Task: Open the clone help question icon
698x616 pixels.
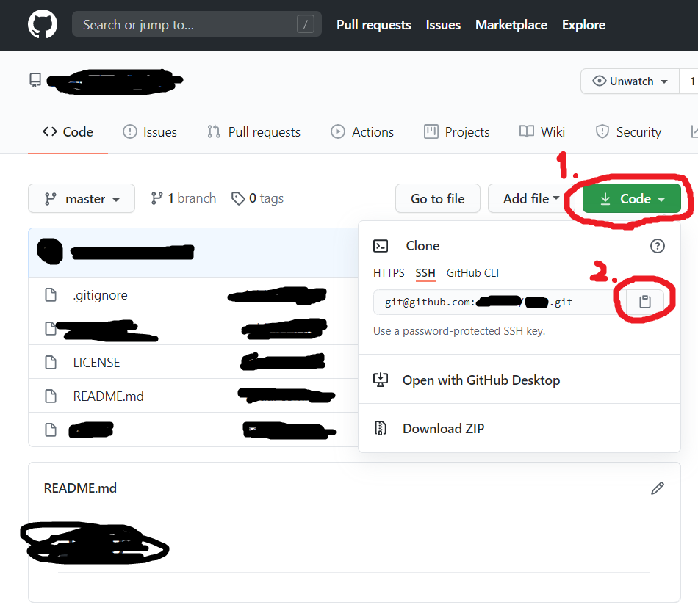Action: [x=657, y=246]
